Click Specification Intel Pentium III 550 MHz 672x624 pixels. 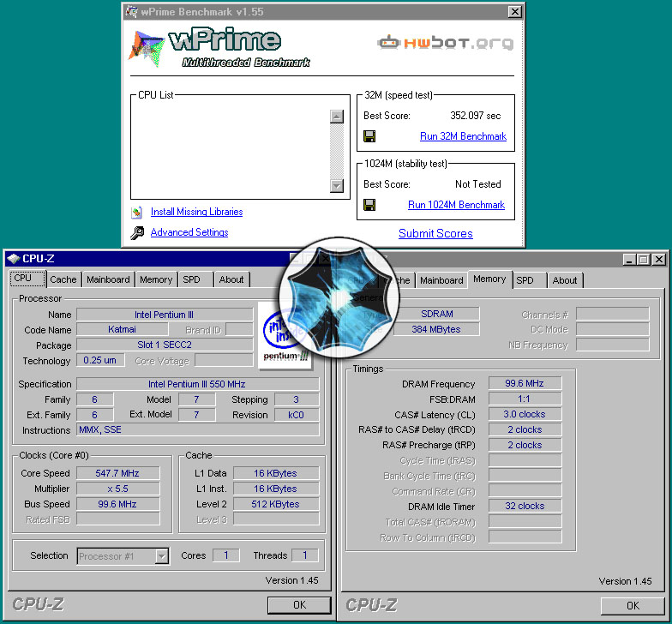pos(197,384)
